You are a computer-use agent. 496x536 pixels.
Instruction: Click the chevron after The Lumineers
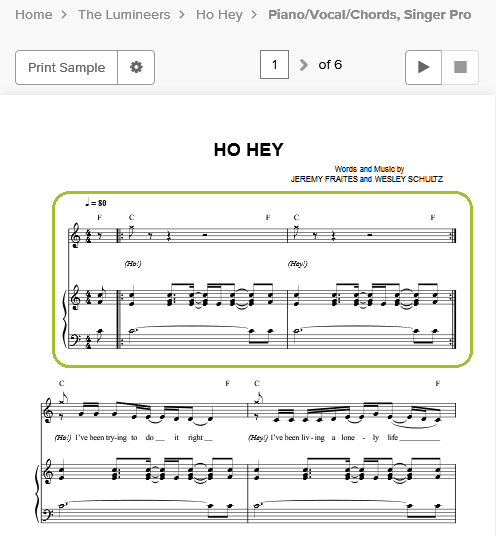182,15
